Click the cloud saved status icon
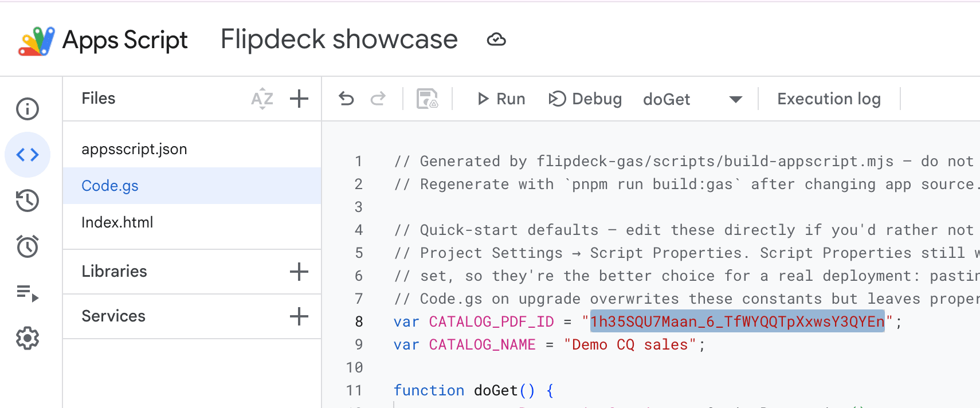This screenshot has height=408, width=980. (496, 40)
